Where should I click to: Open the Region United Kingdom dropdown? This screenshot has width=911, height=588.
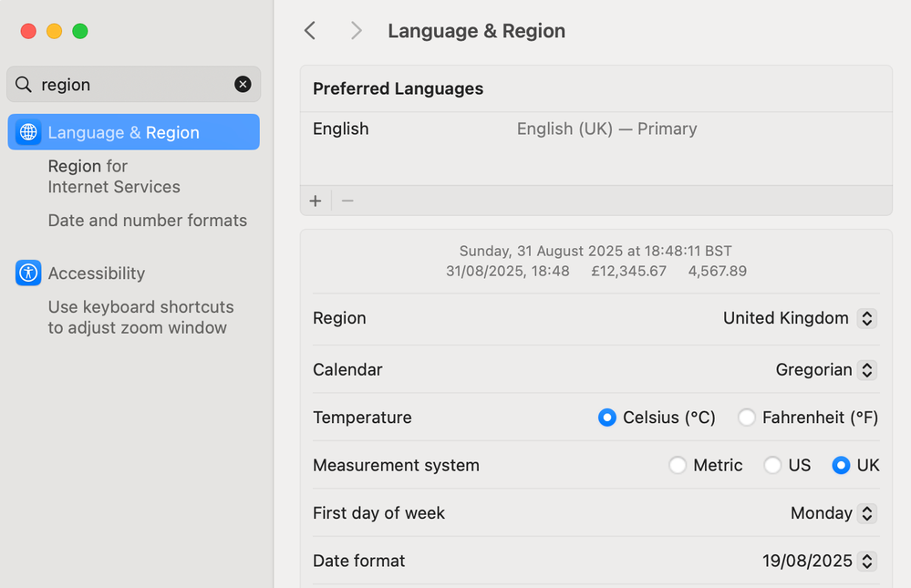(800, 318)
